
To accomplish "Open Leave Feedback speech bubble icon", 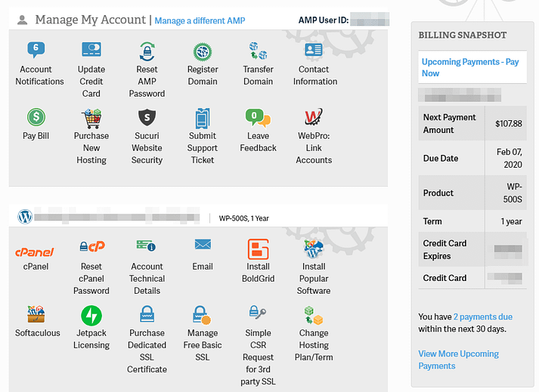I will (258, 117).
